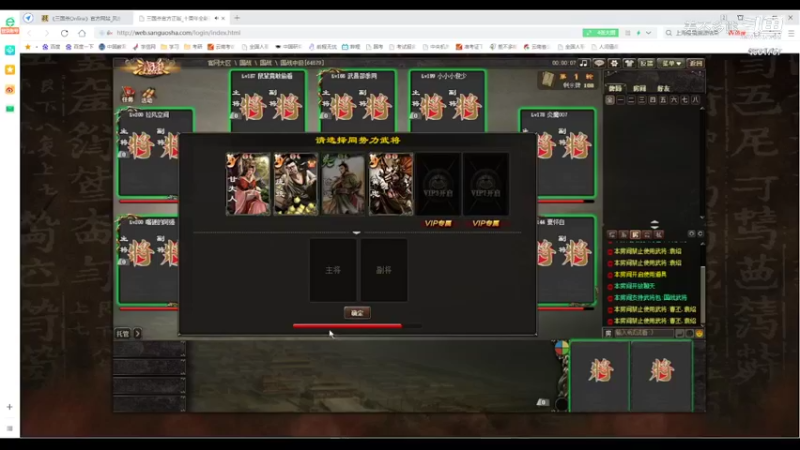Expand the arrow next to 托管
Viewport: 800px width, 450px height.
click(x=137, y=334)
